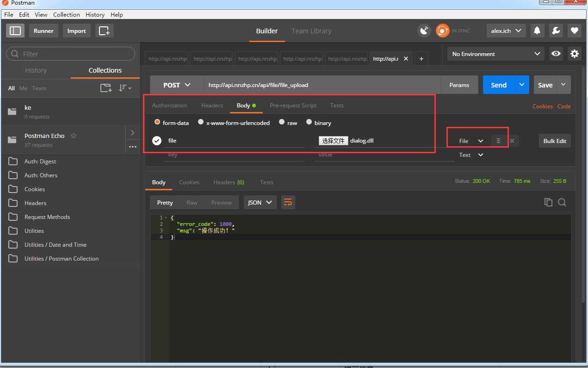Image resolution: width=588 pixels, height=368 pixels.
Task: Click the request URL field
Action: click(322, 85)
